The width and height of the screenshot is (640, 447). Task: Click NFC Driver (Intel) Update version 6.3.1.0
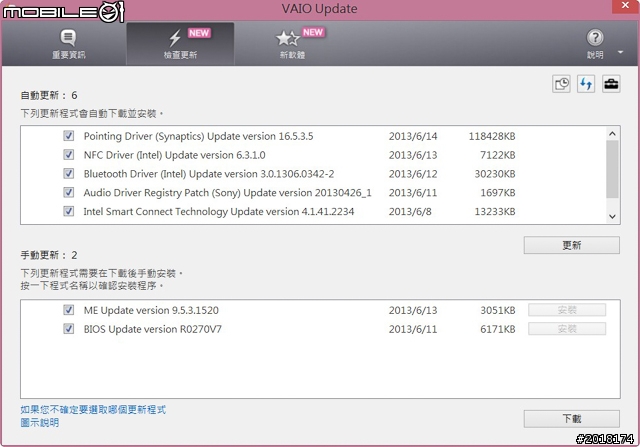[174, 155]
